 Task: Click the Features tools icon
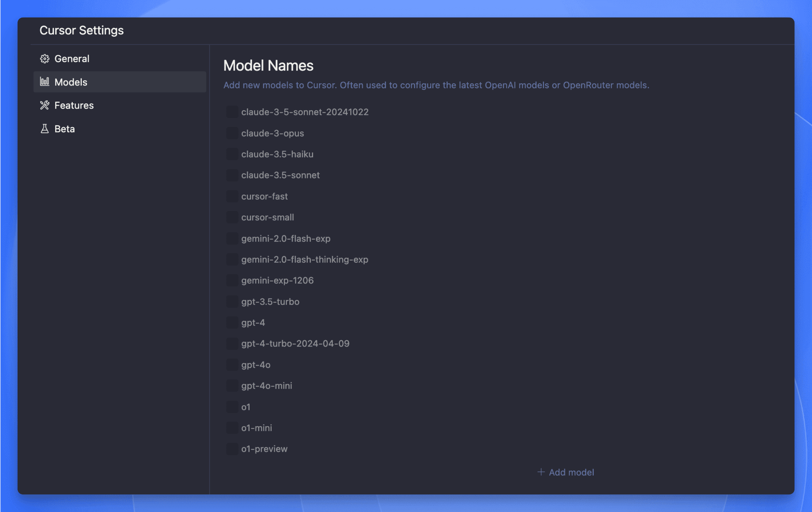[44, 105]
